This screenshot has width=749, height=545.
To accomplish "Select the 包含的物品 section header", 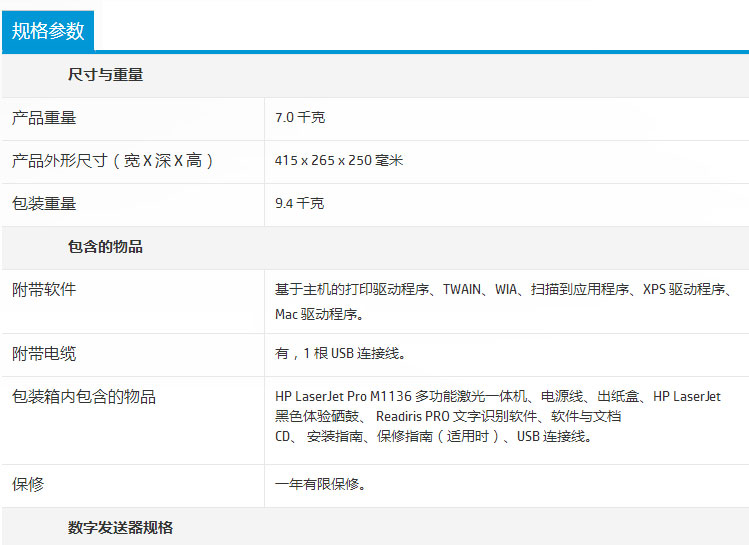I will click(x=105, y=247).
